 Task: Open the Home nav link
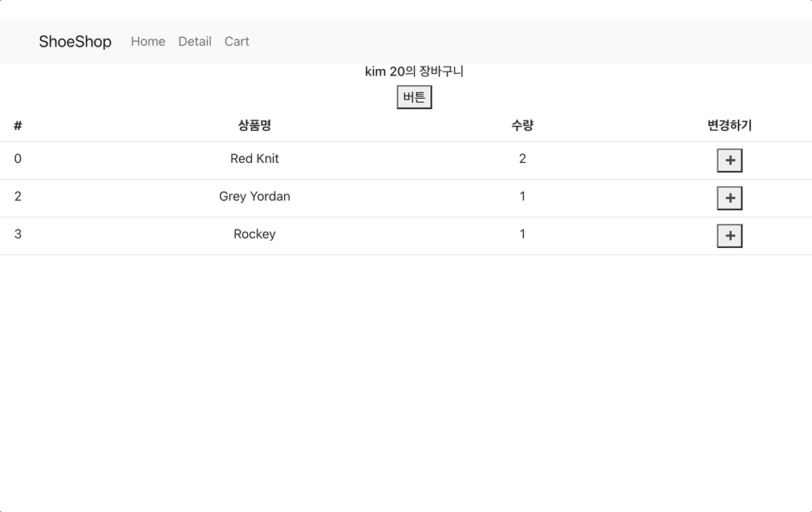tap(148, 42)
